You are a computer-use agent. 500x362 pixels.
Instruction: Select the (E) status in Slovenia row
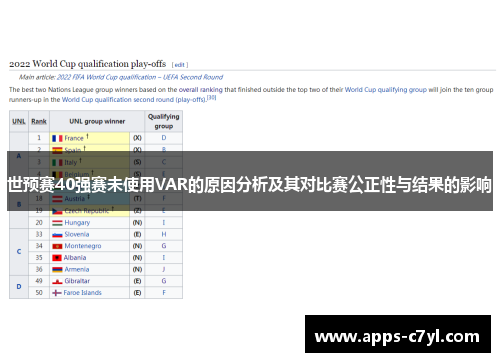tap(137, 234)
